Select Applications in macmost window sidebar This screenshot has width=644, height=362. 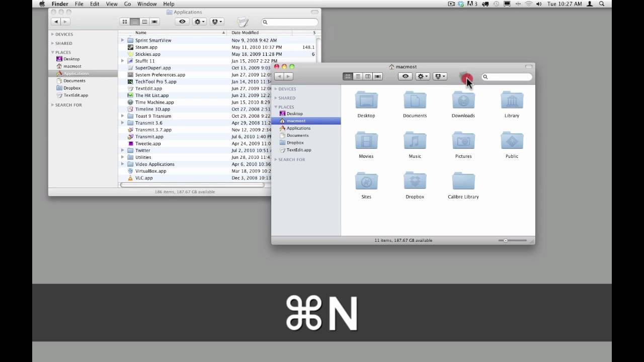coord(298,128)
